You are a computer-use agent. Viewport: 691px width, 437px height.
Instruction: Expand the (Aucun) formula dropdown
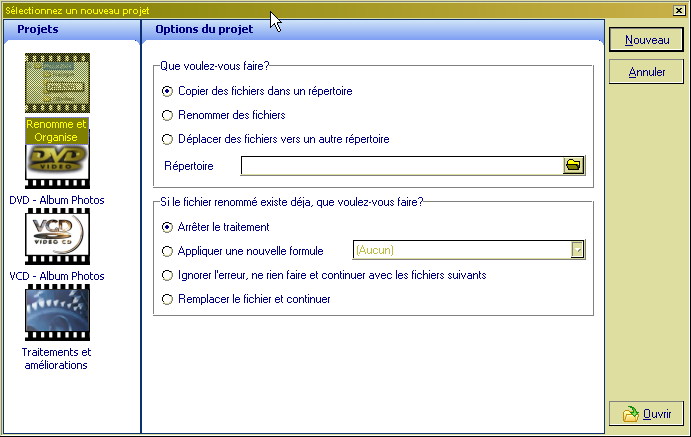click(577, 250)
